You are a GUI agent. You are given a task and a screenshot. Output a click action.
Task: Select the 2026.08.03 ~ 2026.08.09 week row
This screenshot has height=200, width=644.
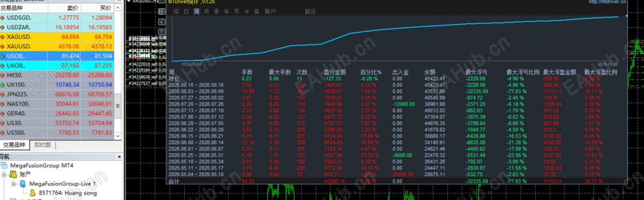click(397, 91)
